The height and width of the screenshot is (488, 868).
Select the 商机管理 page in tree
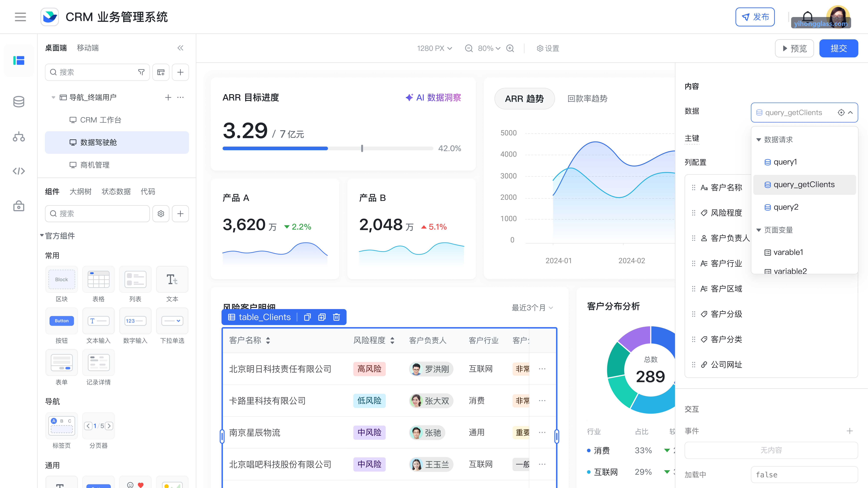click(x=117, y=165)
